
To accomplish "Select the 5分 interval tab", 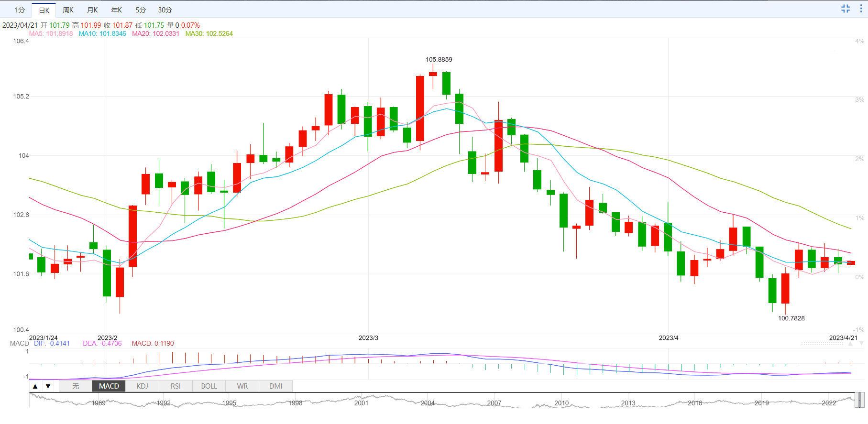I will [141, 10].
